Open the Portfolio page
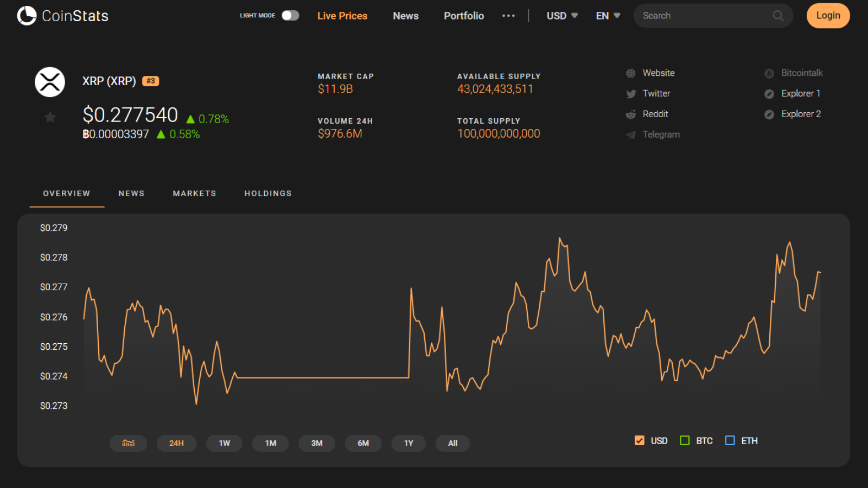 point(464,16)
